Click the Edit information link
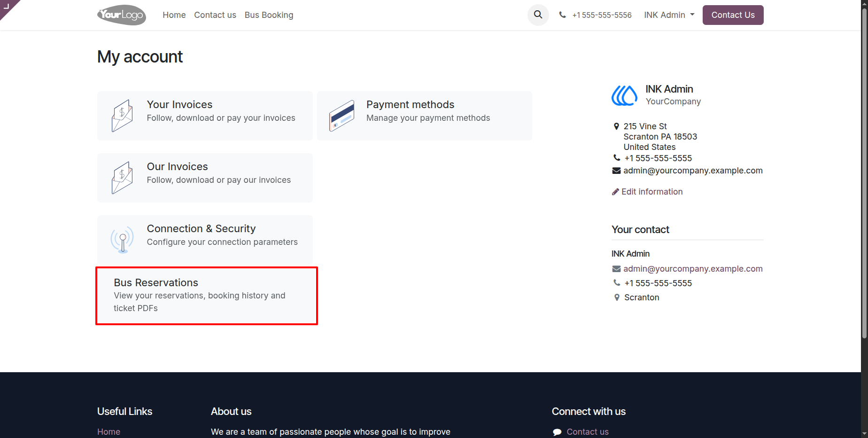This screenshot has width=868, height=438. (x=651, y=192)
